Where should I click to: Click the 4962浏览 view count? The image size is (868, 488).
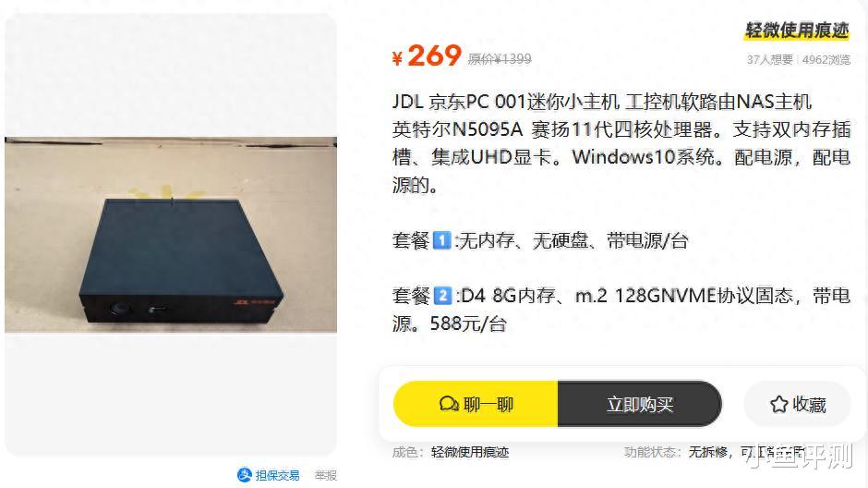pos(826,59)
